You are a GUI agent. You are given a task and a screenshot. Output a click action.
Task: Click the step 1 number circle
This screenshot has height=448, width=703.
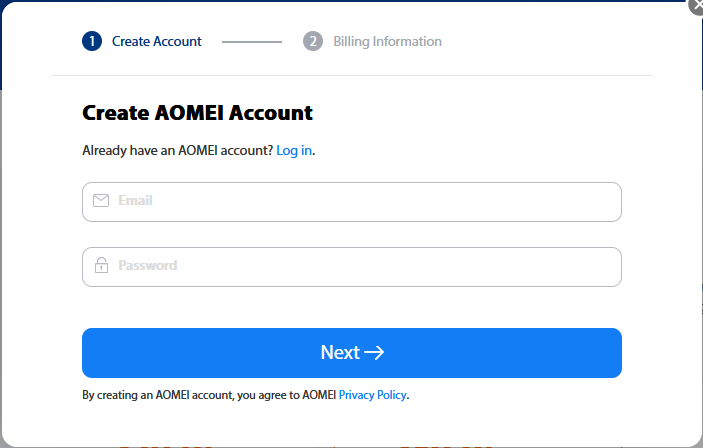pyautogui.click(x=92, y=42)
